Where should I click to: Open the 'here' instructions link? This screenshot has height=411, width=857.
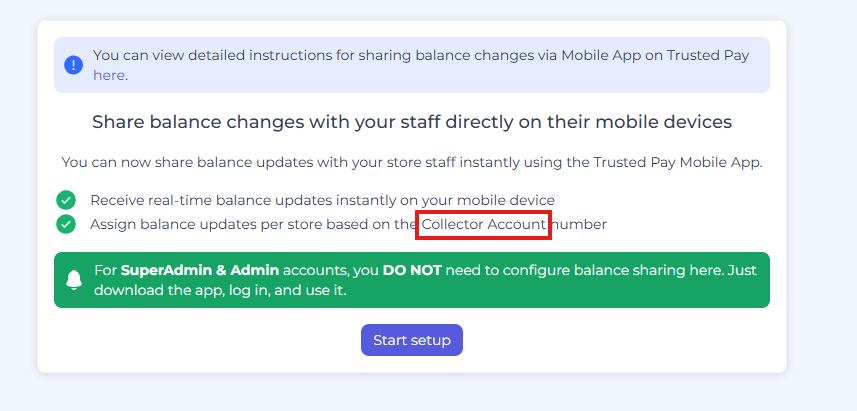(x=109, y=75)
